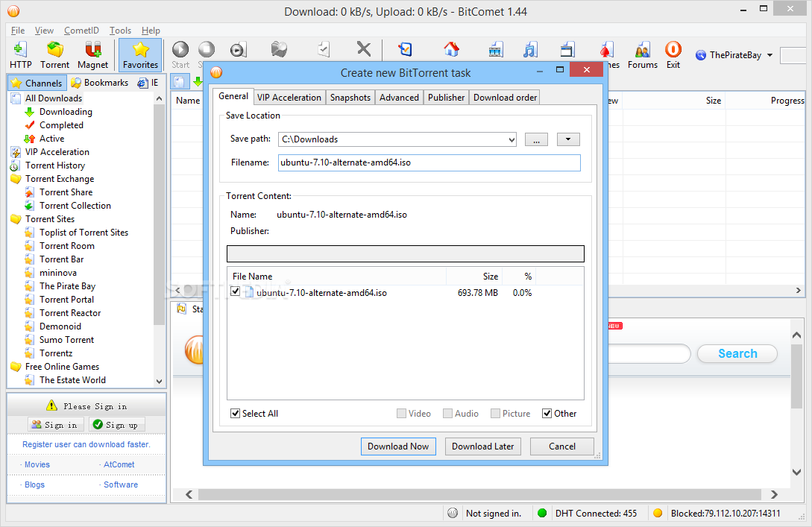Click the Download Now button
Image resolution: width=812 pixels, height=527 pixels.
[x=398, y=446]
